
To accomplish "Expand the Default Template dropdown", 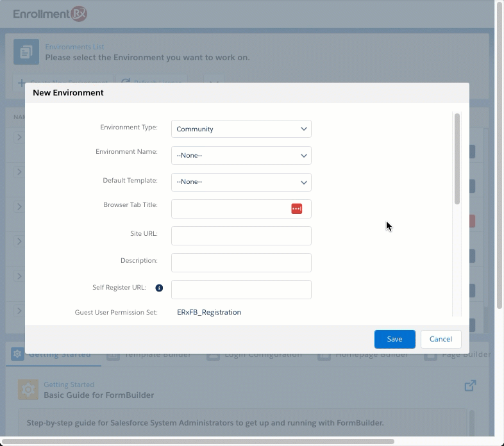I will click(241, 182).
